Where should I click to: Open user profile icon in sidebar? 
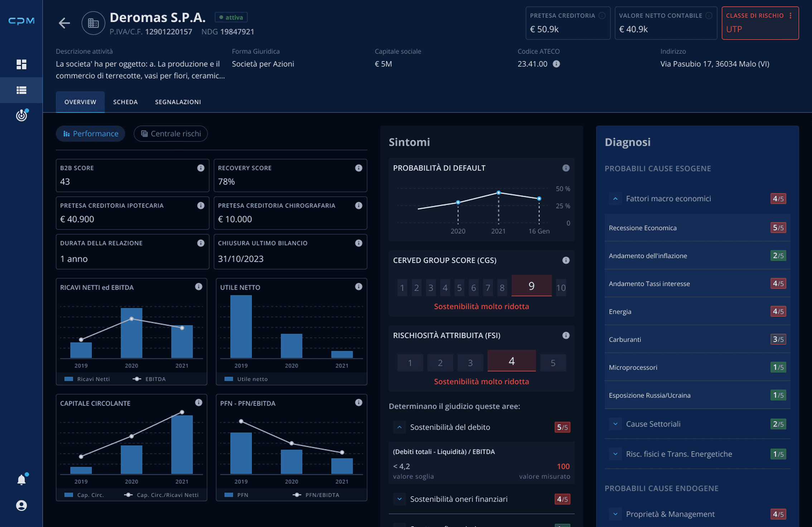(21, 506)
